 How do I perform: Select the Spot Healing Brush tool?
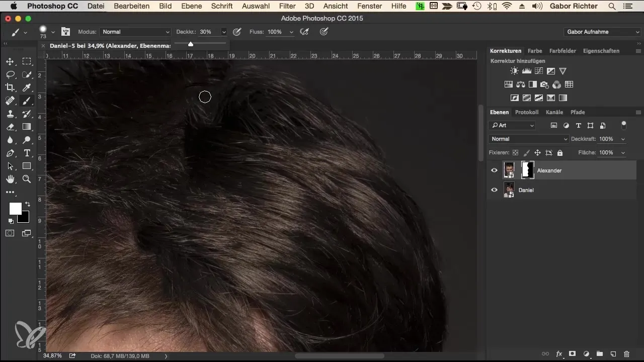10,101
